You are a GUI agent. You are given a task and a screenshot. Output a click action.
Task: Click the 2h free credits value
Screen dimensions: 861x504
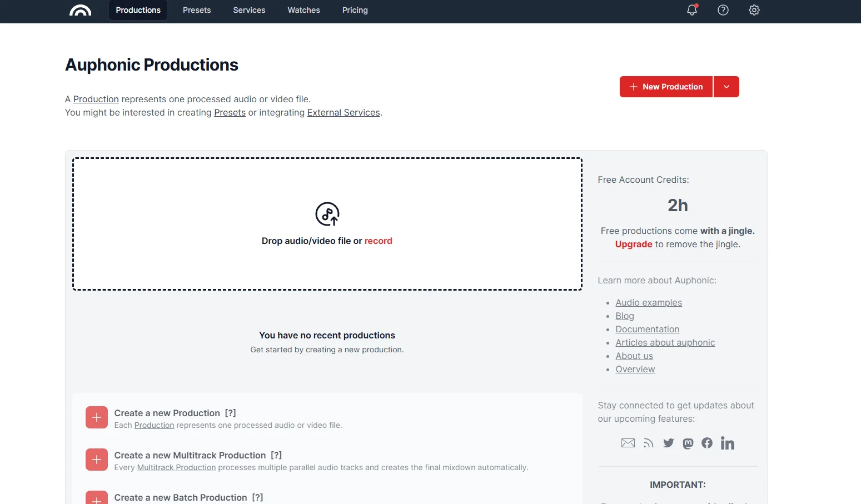pos(678,206)
